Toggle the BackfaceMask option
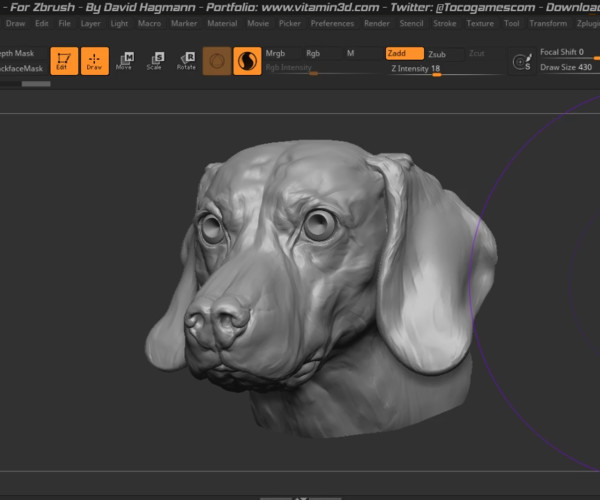The width and height of the screenshot is (600, 500). [21, 68]
